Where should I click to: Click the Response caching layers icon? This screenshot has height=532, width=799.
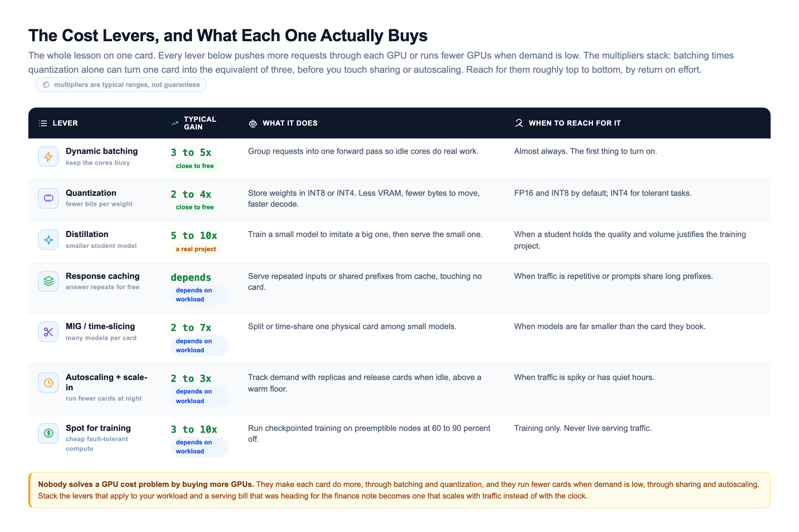pyautogui.click(x=48, y=281)
